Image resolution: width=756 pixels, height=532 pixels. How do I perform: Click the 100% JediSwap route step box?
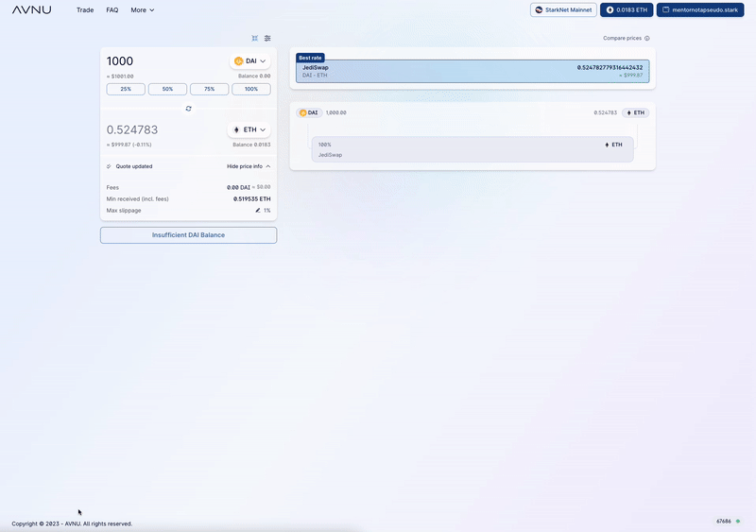tap(472, 149)
